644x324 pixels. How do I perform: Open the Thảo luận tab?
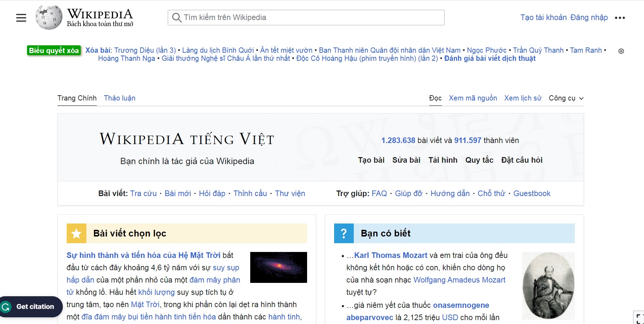click(x=120, y=98)
